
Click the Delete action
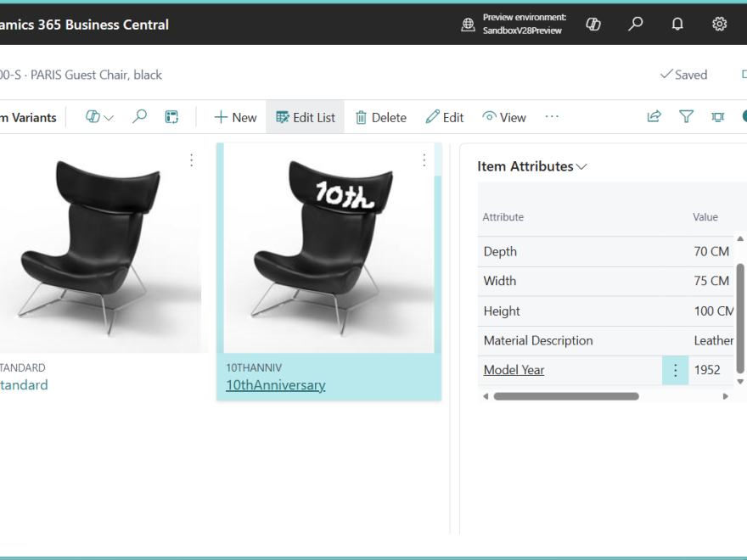click(x=380, y=117)
